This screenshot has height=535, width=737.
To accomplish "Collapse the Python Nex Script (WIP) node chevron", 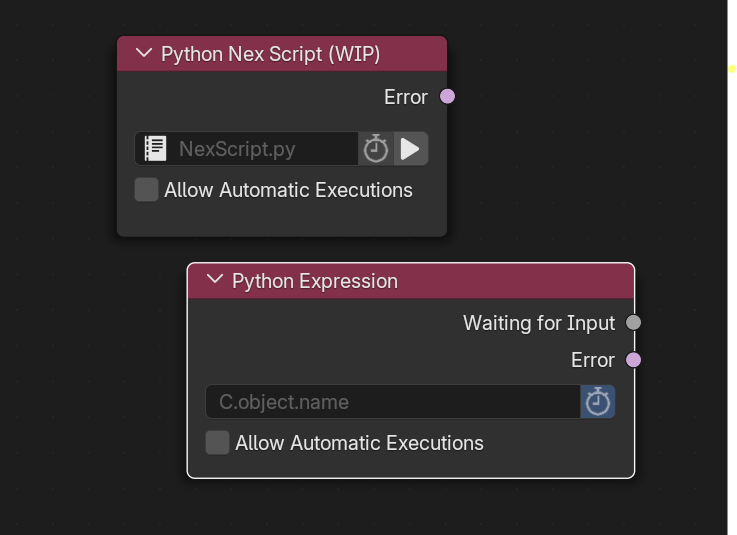I will click(144, 53).
